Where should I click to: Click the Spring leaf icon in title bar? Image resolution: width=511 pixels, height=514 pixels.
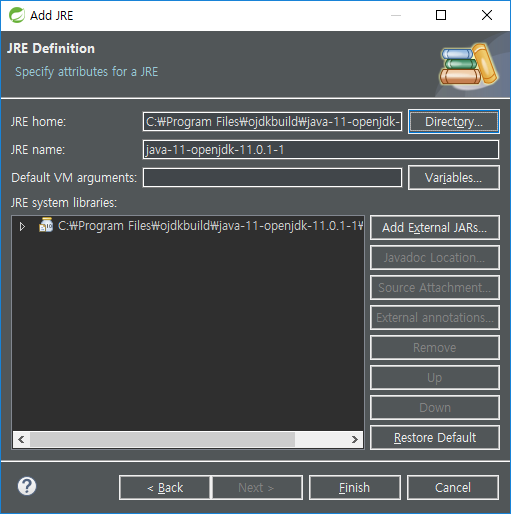click(17, 15)
